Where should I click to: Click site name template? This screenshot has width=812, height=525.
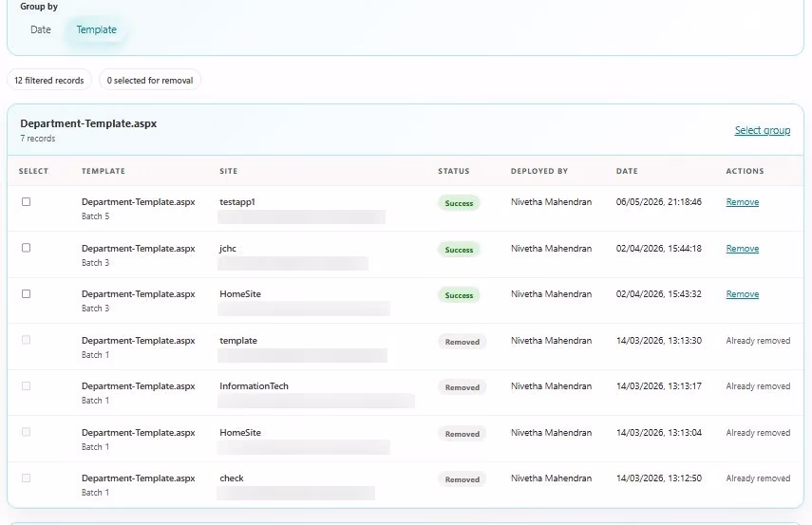238,341
